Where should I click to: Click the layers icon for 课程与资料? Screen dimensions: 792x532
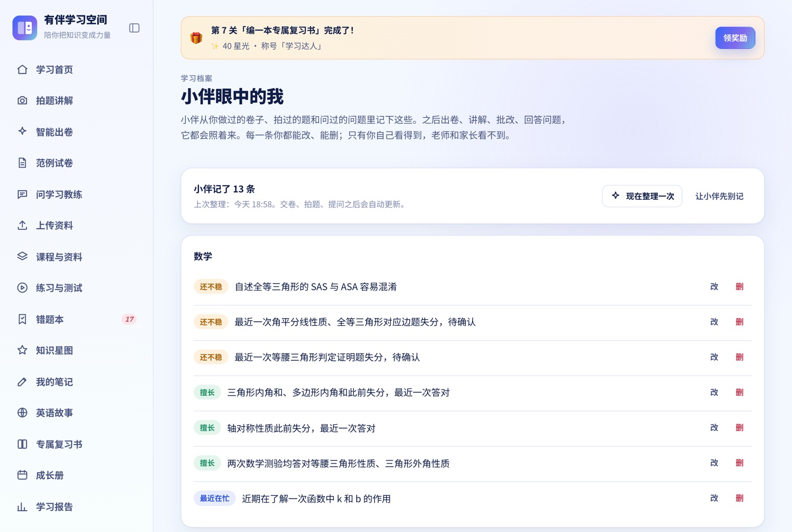22,256
